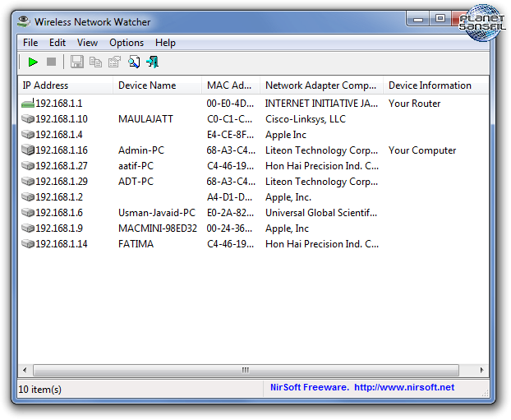Viewport: 511px width, 420px height.
Task: Click the computer icon beside 192.168.1.16
Action: pyautogui.click(x=28, y=150)
